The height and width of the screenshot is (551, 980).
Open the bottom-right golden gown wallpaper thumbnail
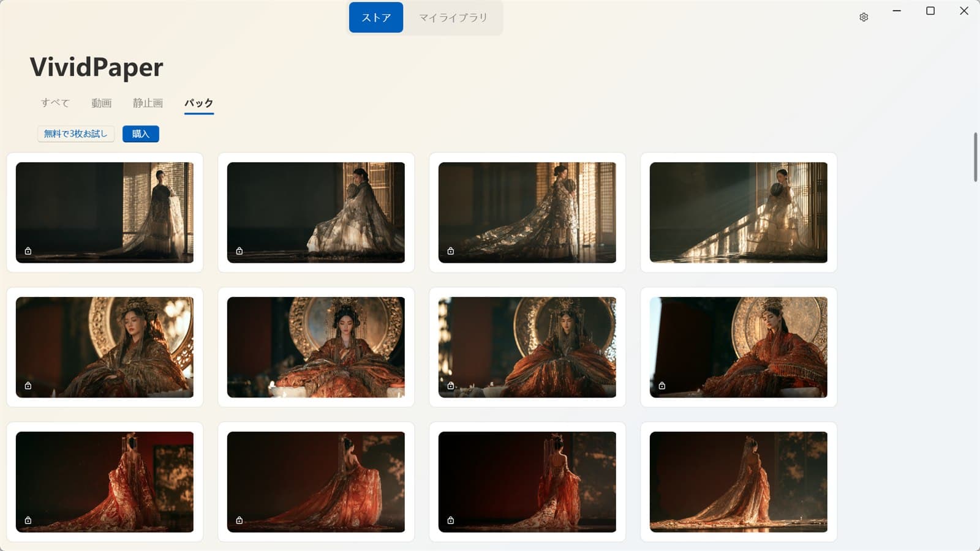point(739,482)
